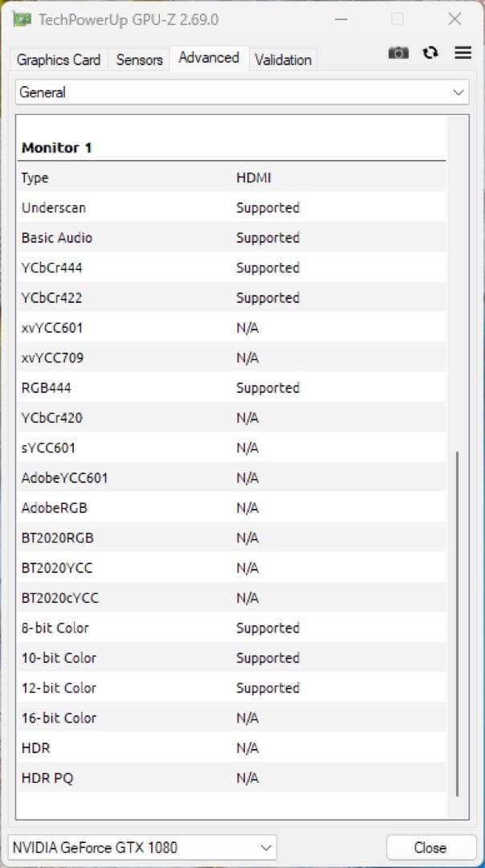This screenshot has height=868, width=485.
Task: Select the HDR PQ row
Action: [232, 778]
